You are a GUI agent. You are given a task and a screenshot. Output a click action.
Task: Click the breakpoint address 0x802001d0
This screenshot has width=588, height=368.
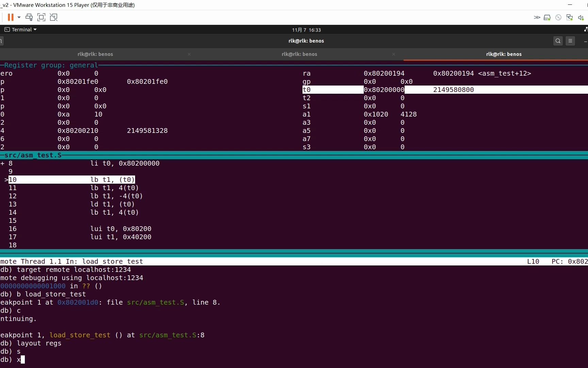pos(78,302)
